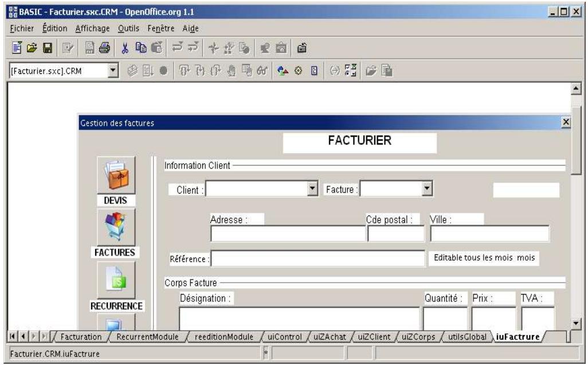Switch to the Facturation module tab

pos(81,337)
